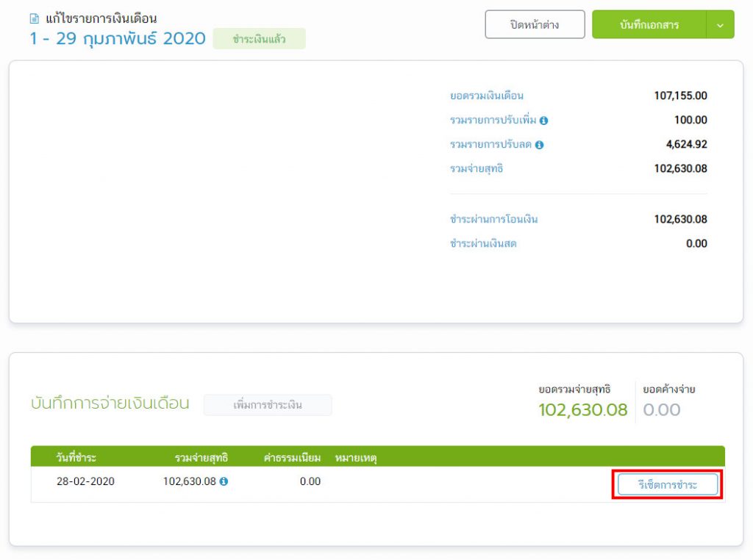Click the ค่าธรรมเนียม column header
This screenshot has height=560, width=753.
pyautogui.click(x=292, y=458)
